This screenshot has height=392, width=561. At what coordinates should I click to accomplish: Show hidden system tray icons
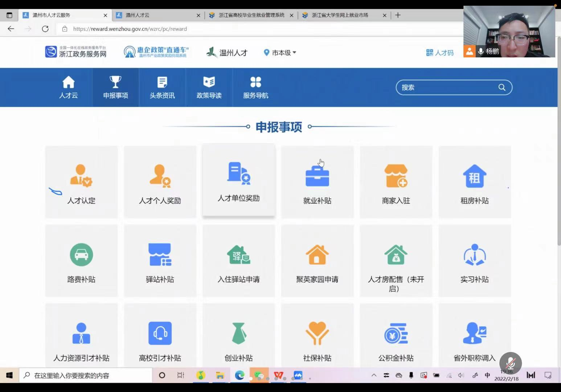click(x=374, y=375)
